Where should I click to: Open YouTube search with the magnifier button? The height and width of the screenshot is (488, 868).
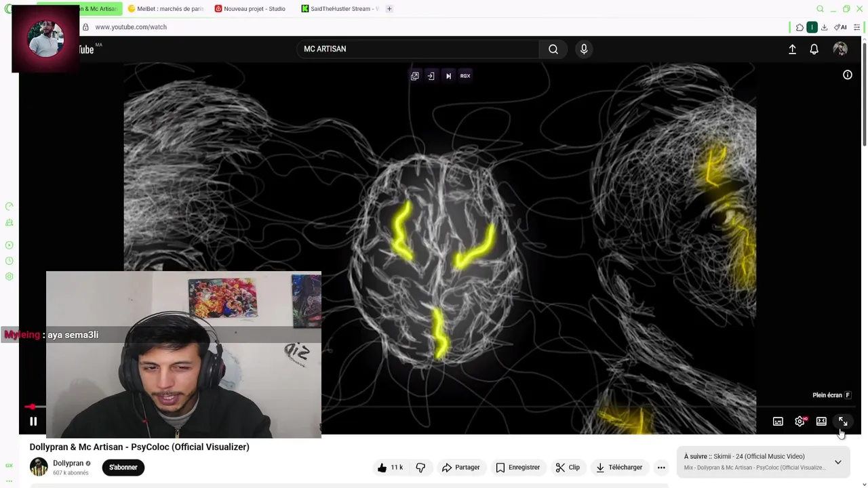point(553,49)
